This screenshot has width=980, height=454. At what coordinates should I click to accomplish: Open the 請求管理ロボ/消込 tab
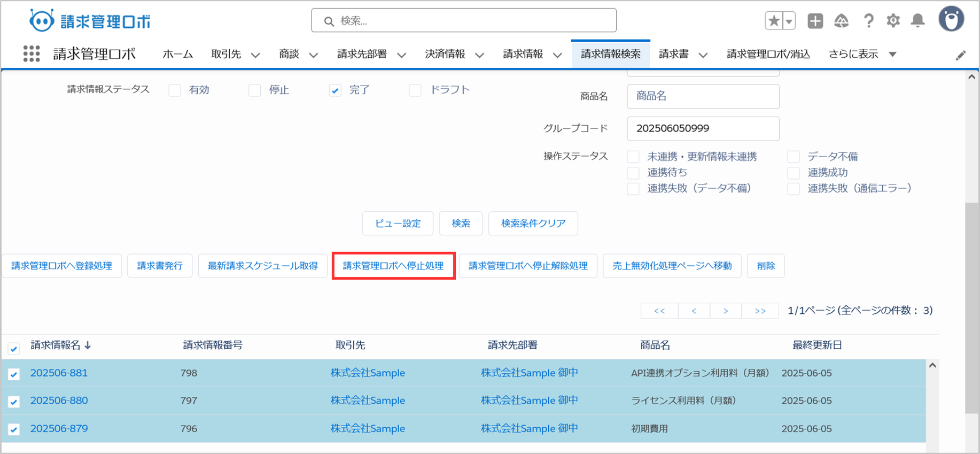[x=768, y=55]
